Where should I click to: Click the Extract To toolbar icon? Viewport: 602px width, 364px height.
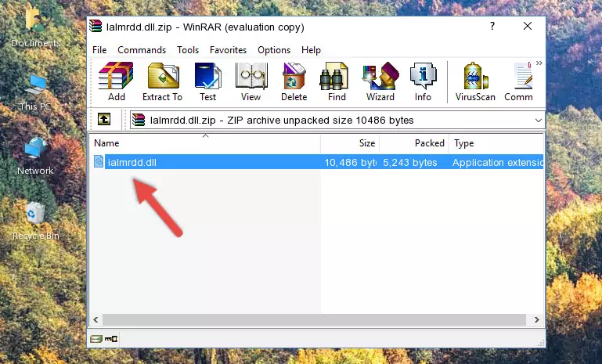point(162,81)
